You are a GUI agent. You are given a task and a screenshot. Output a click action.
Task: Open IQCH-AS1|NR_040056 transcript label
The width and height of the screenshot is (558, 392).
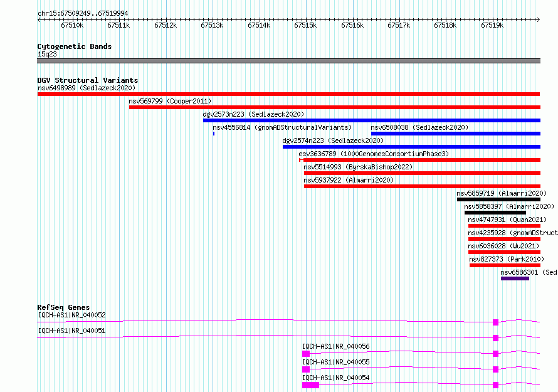336,346
